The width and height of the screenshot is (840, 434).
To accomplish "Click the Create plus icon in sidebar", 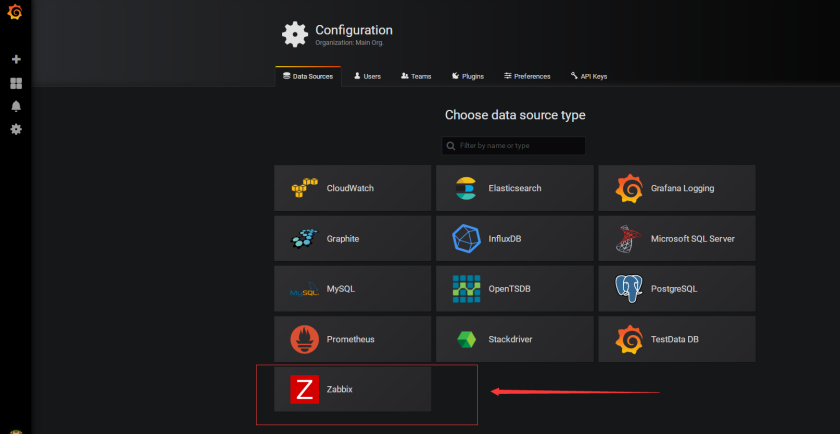I will click(x=16, y=59).
